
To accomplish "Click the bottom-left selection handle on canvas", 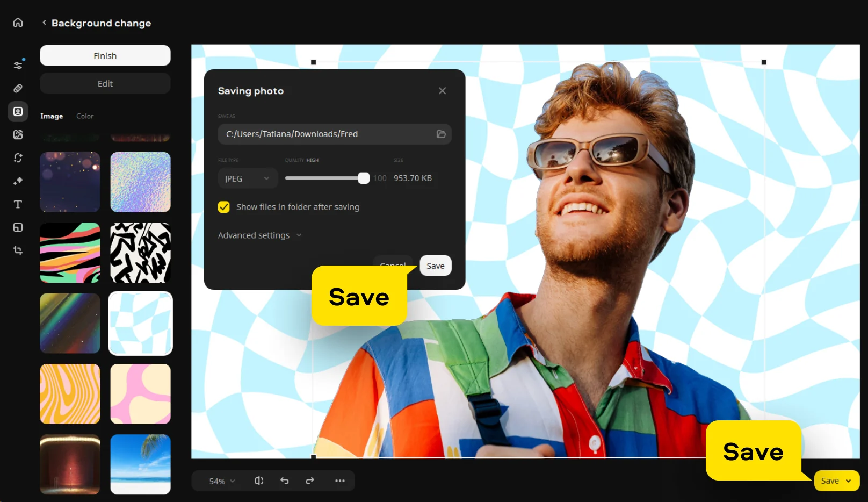I will (314, 457).
